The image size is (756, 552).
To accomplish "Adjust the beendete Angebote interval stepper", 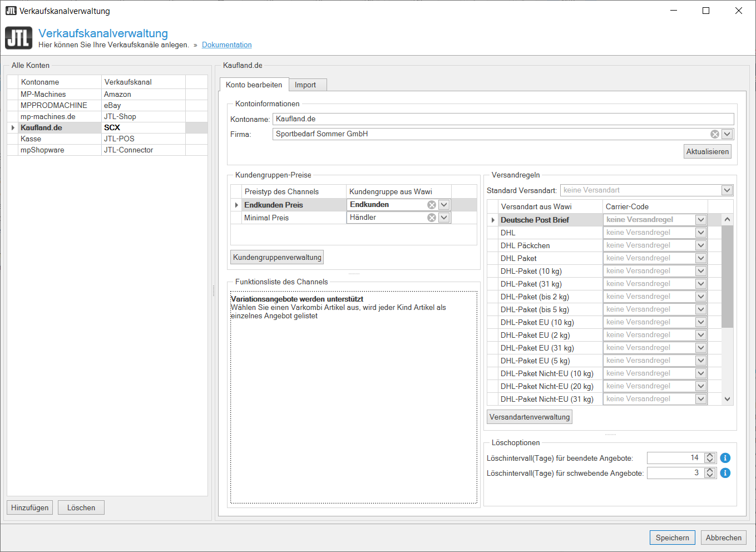I will pos(710,458).
